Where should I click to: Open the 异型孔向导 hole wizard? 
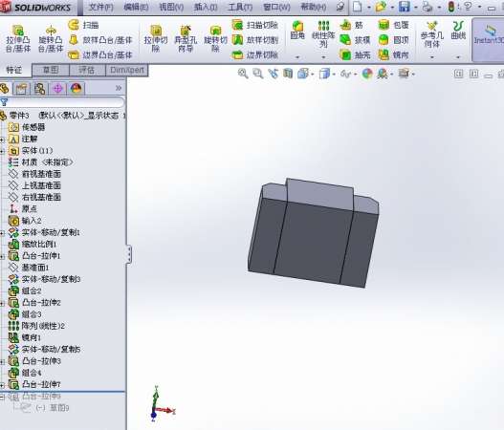[186, 39]
